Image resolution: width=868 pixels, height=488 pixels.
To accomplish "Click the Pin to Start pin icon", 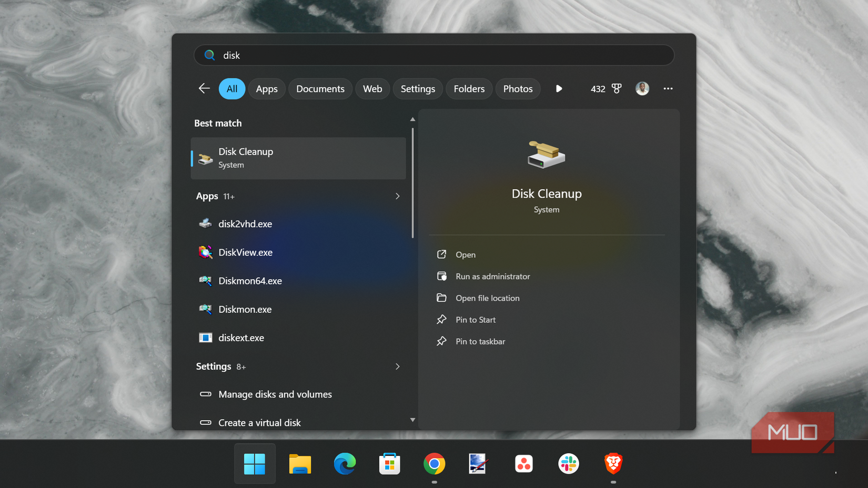I will pos(442,320).
